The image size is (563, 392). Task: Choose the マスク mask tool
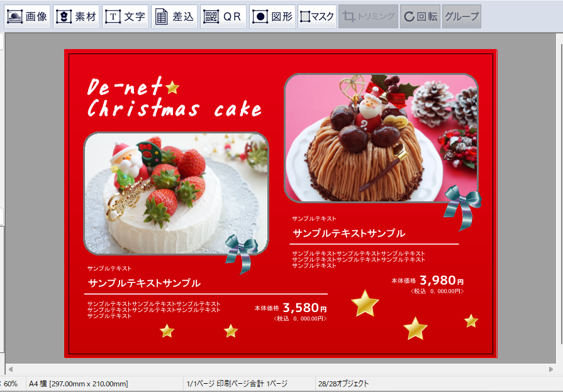pos(317,17)
